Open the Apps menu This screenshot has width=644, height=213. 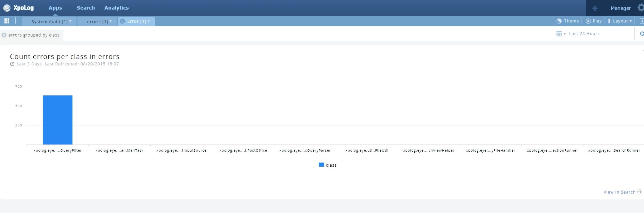pyautogui.click(x=55, y=8)
